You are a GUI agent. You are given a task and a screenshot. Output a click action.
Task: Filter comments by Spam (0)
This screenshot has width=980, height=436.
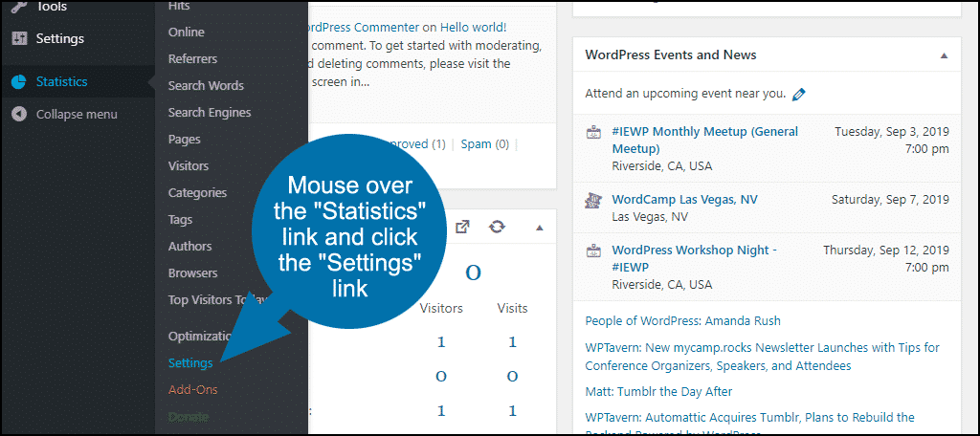pos(484,144)
